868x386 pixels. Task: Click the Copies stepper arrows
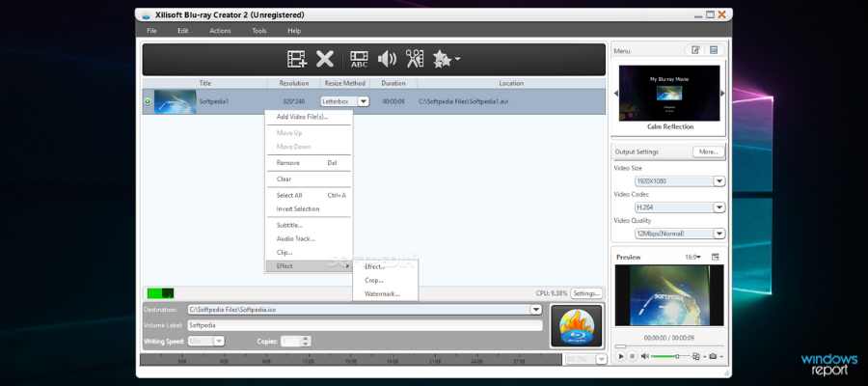[x=306, y=342]
